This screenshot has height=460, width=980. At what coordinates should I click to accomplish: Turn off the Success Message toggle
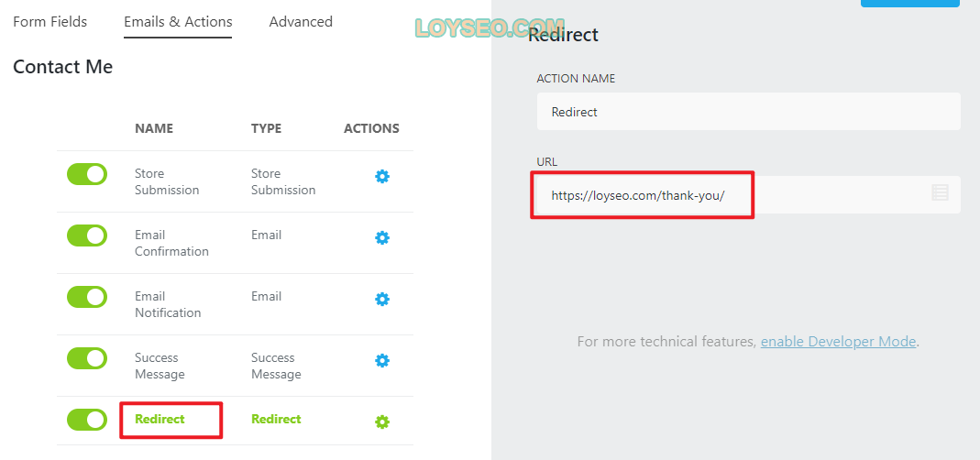87,358
